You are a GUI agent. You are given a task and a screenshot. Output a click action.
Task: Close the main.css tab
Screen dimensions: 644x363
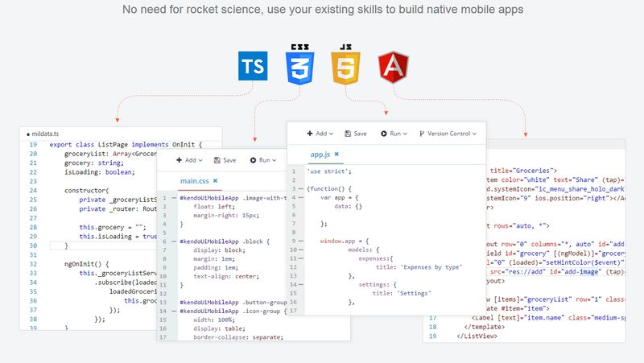215,180
